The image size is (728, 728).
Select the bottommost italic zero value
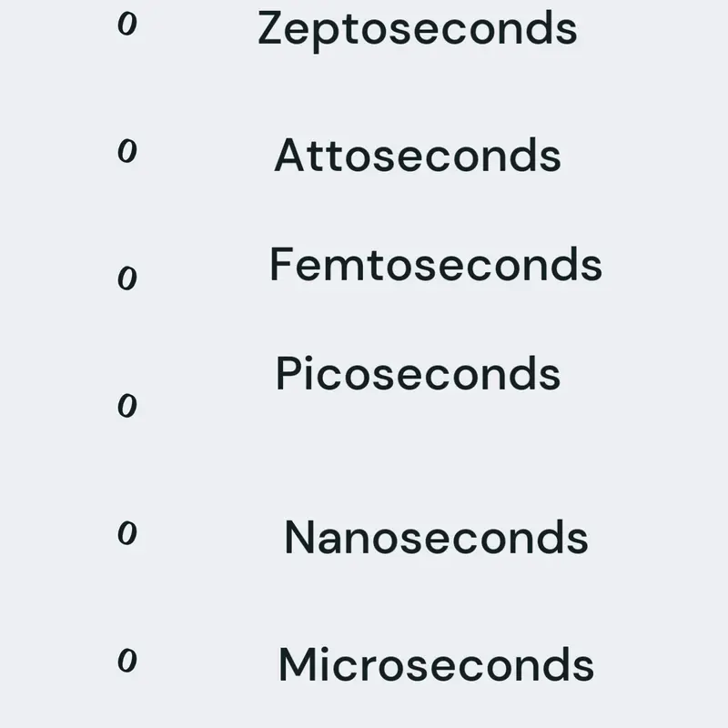127,661
